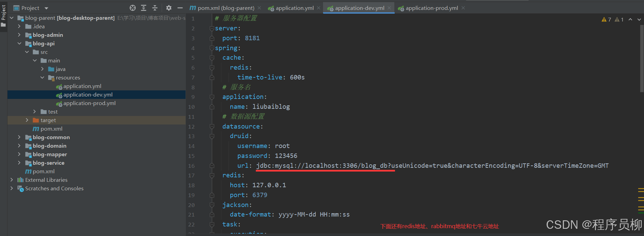Expand the blog-mapper module
The image size is (644, 236).
pyautogui.click(x=19, y=154)
